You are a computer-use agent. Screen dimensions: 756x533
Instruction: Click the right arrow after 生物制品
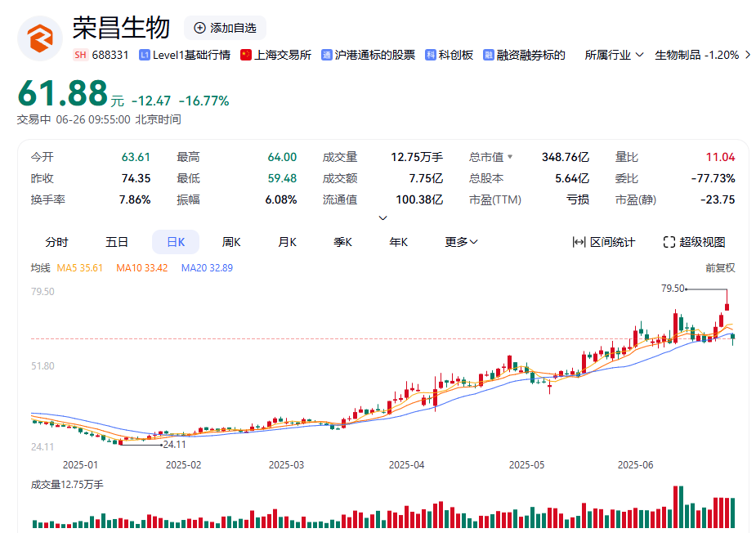748,55
